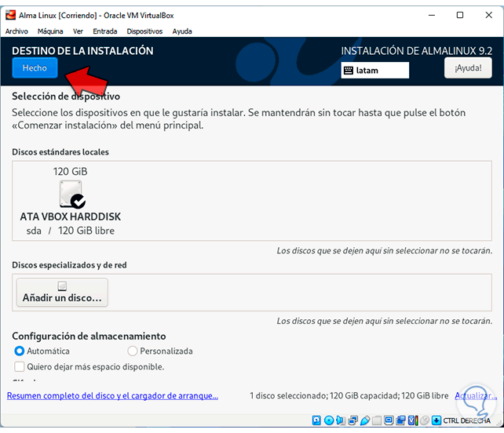Open the Entrada menu
Screen dimensions: 504x433
[104, 31]
